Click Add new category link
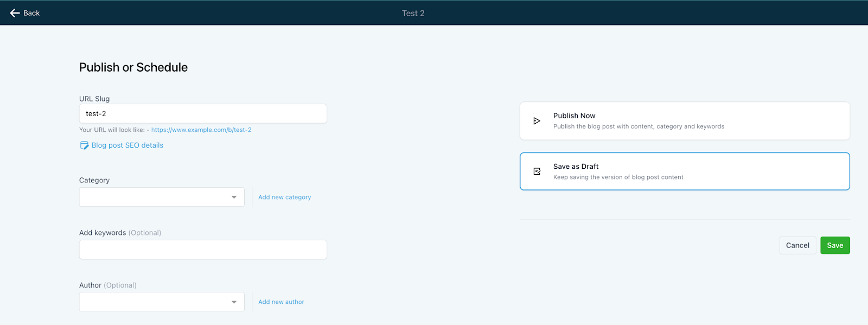868x325 pixels. click(x=284, y=197)
